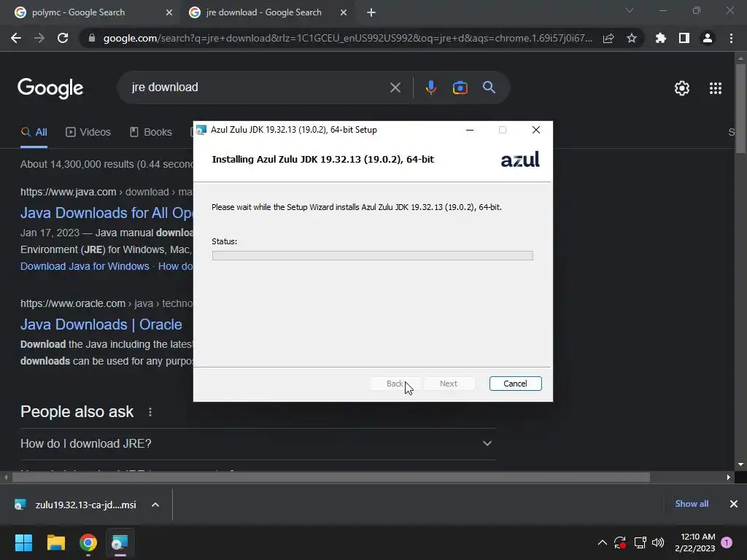Click the Google logo

[50, 88]
